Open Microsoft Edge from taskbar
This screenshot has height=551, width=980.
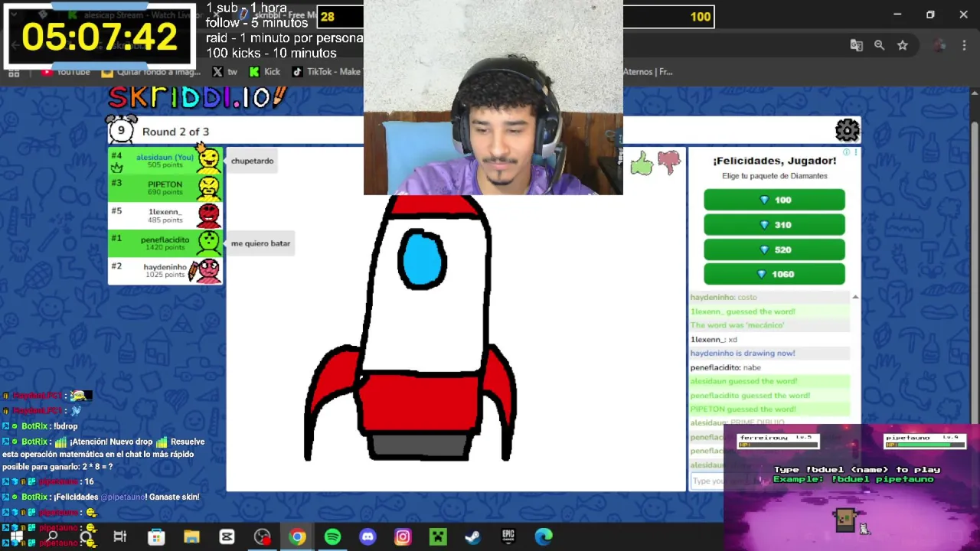(544, 536)
